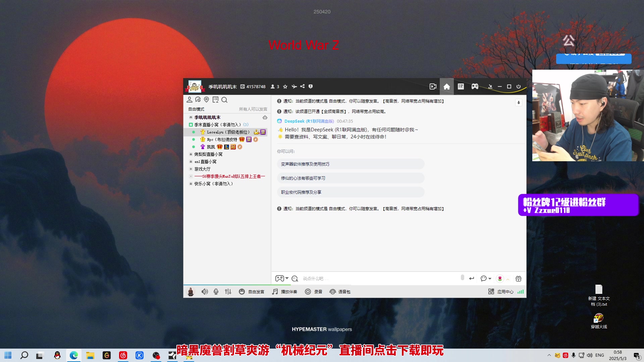Select user 凯凯 in channel list
644x362 pixels.
211,147
